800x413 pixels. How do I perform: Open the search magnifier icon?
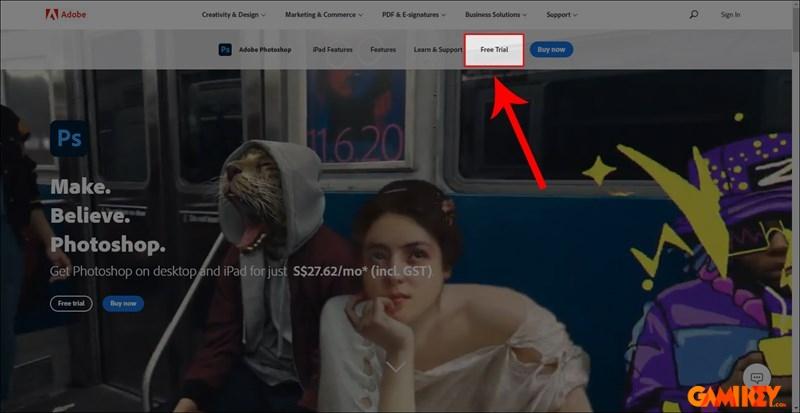pyautogui.click(x=693, y=14)
